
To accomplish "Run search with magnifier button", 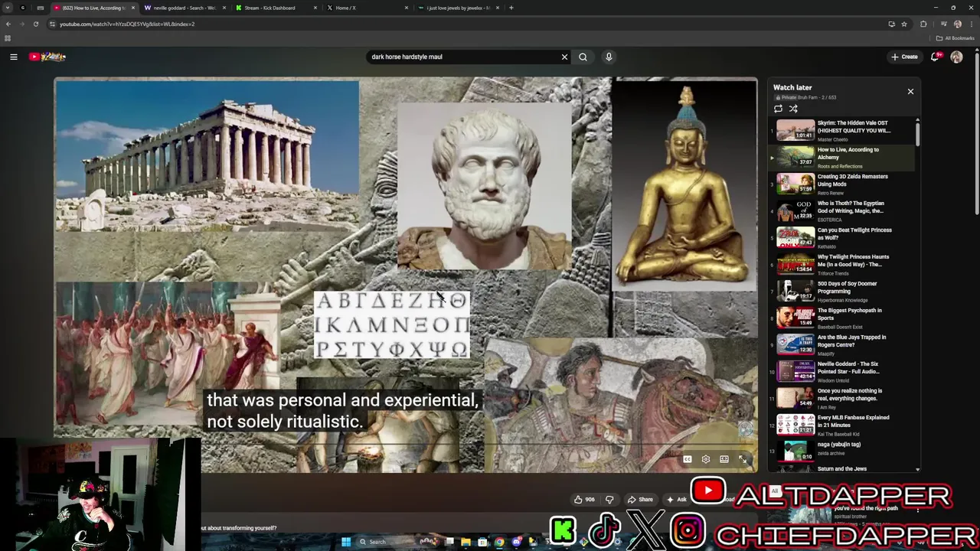I will click(x=583, y=57).
